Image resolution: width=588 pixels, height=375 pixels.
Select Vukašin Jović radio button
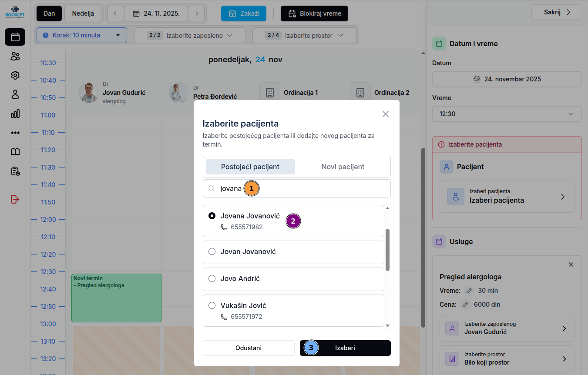(x=212, y=305)
